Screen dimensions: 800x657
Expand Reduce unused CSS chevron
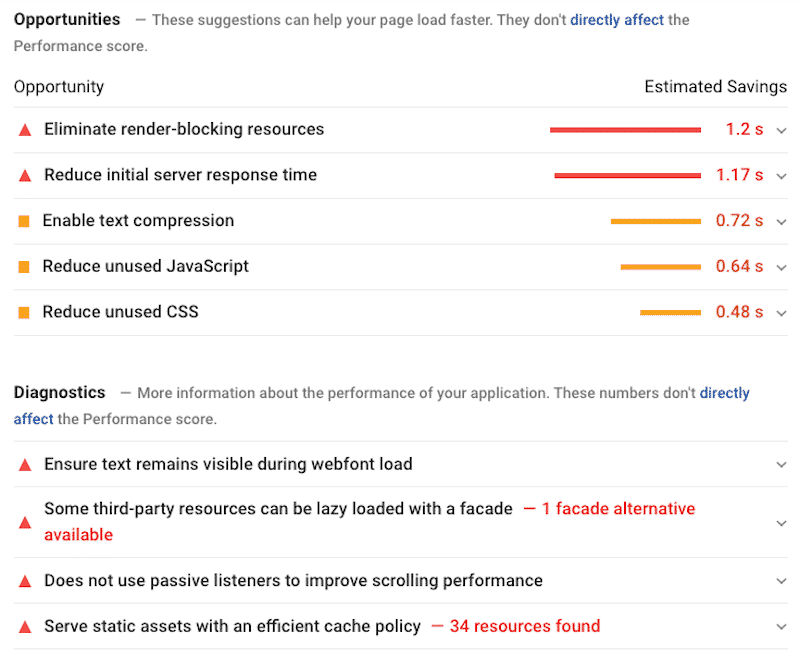781,313
